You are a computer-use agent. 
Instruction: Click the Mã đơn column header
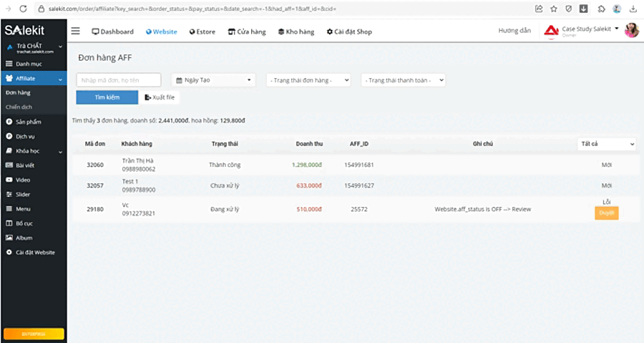pos(95,144)
